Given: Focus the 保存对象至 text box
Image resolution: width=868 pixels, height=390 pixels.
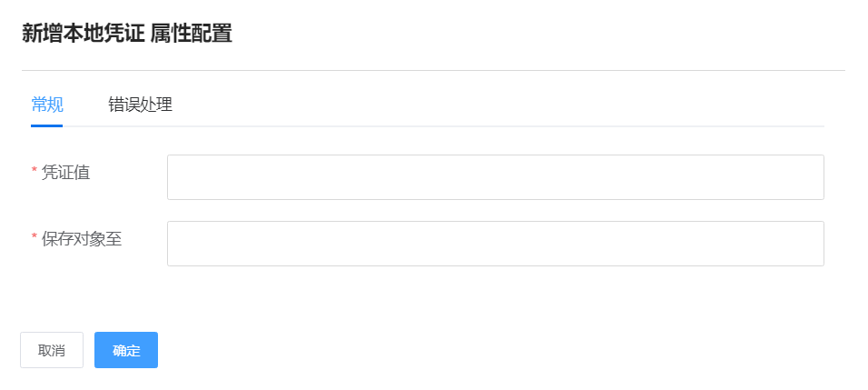Looking at the screenshot, I should pos(495,244).
